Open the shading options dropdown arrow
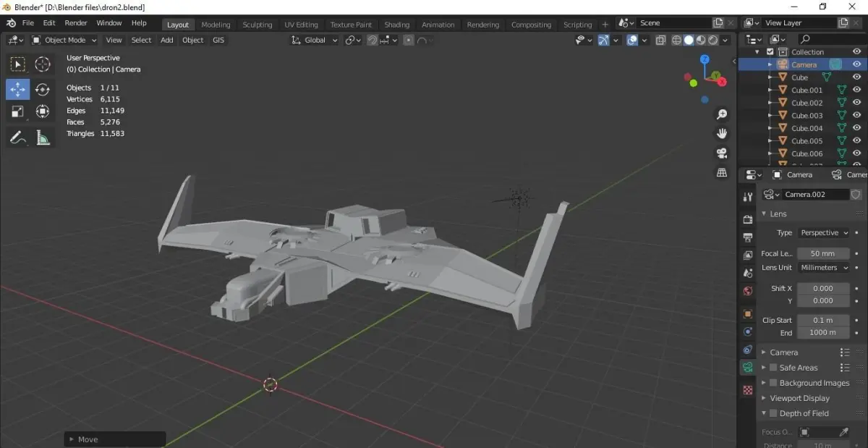The image size is (868, 448). click(726, 41)
